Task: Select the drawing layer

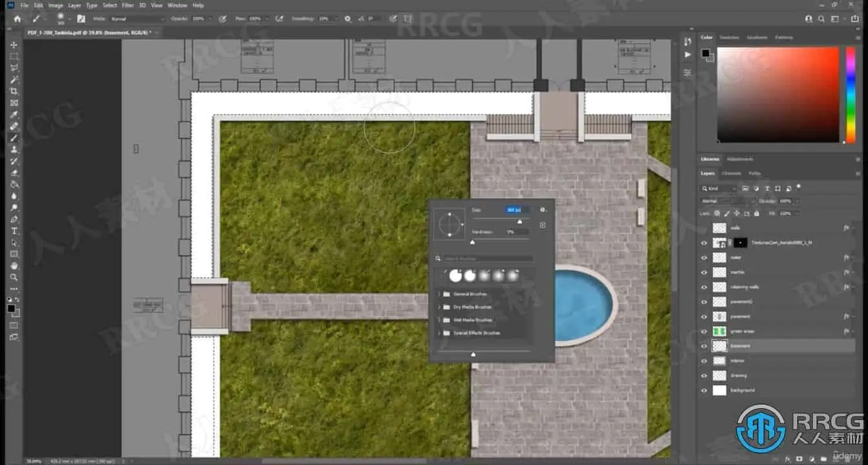Action: click(x=739, y=375)
